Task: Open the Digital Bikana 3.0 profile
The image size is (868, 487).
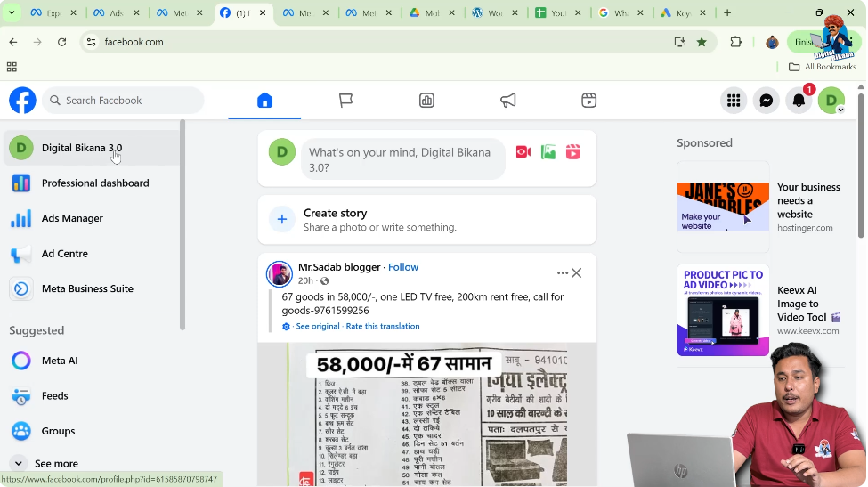Action: coord(92,148)
